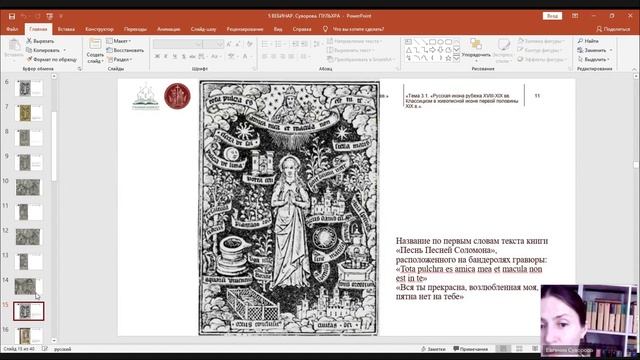Toggle underline Ч formatting
The width and height of the screenshot is (640, 360).
(x=175, y=56)
